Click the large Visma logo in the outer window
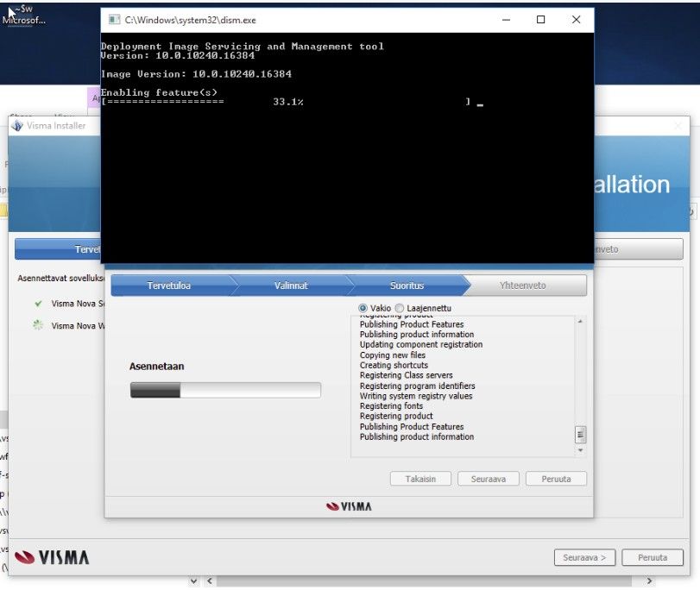Viewport: 700px width, 590px height. [x=52, y=557]
